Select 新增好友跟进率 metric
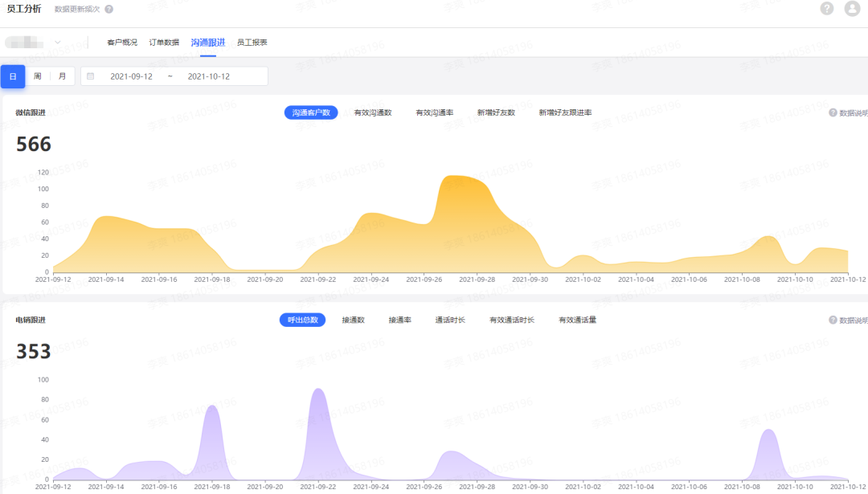The width and height of the screenshot is (868, 494). pos(565,112)
